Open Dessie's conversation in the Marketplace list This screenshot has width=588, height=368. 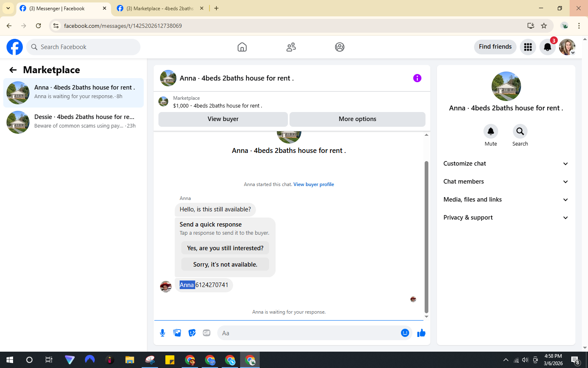click(x=73, y=122)
